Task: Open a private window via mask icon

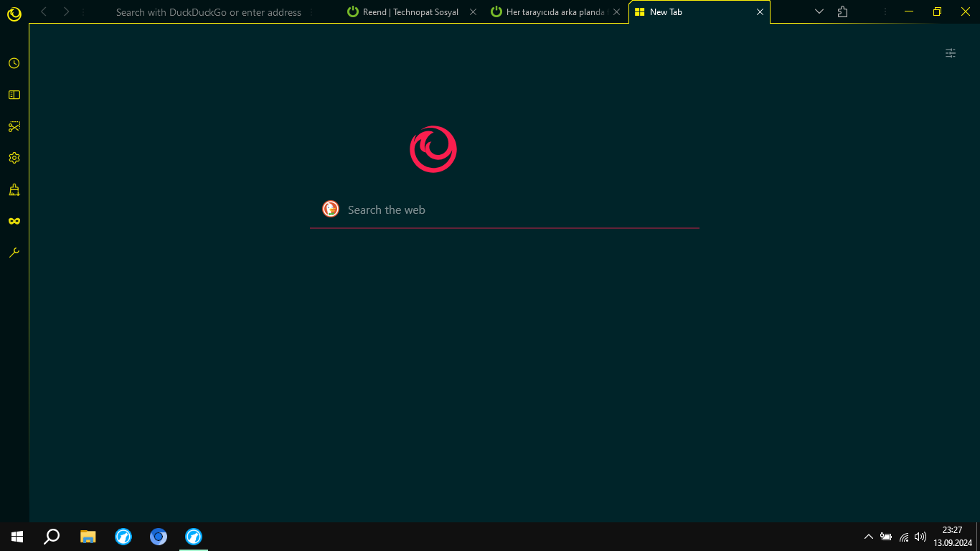Action: pos(14,221)
